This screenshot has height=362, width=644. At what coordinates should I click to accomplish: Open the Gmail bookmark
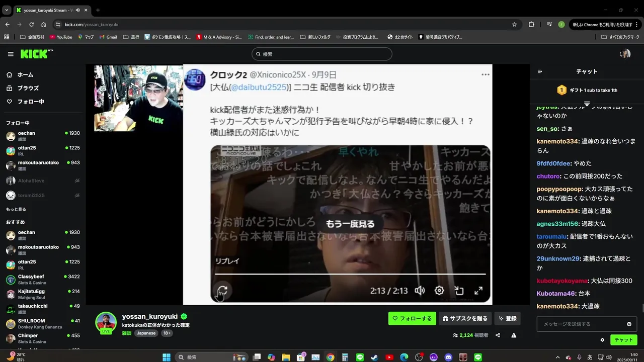click(x=108, y=37)
